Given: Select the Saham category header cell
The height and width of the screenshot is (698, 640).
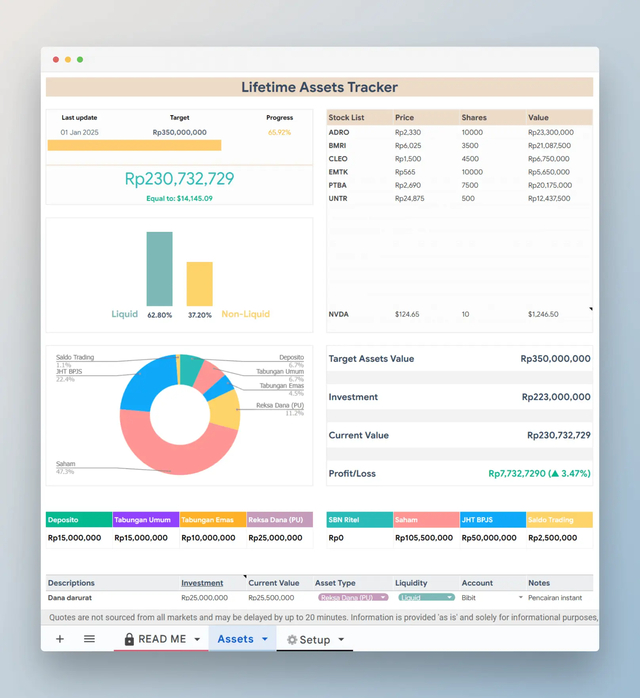Looking at the screenshot, I should (426, 519).
